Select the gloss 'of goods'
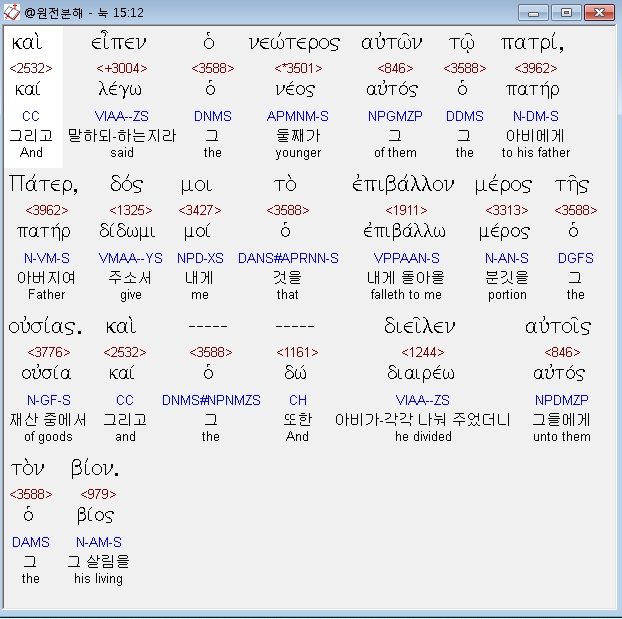 coord(48,436)
